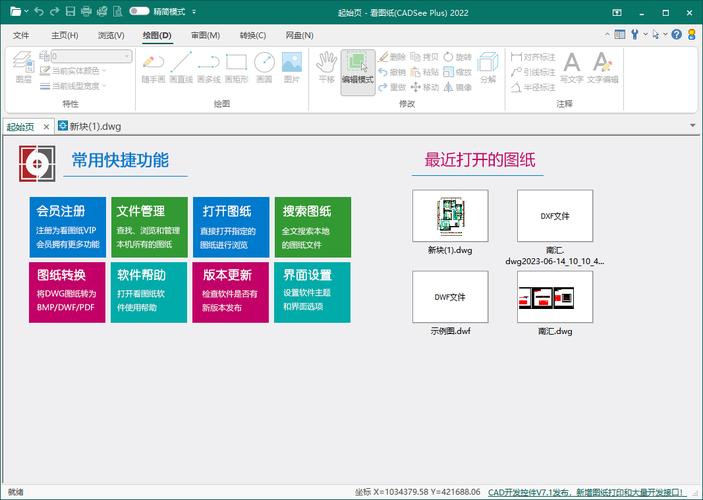Toggle 编辑模式 edit mode button

357,72
